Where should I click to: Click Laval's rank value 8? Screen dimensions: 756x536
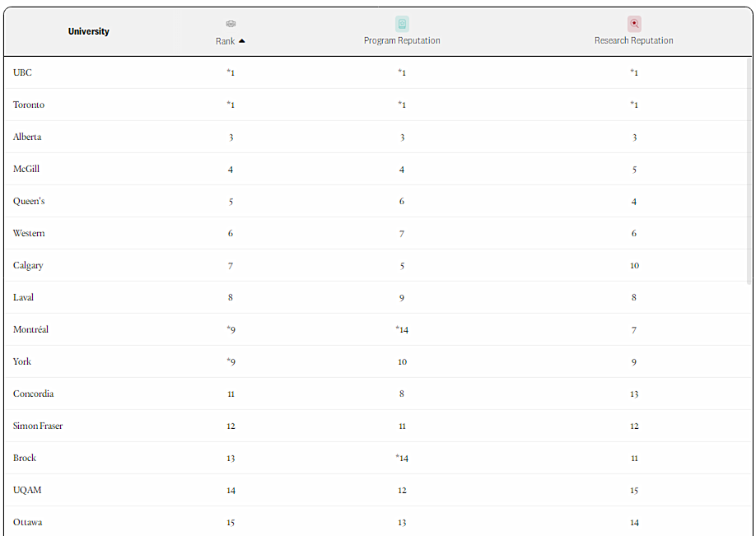coord(231,297)
